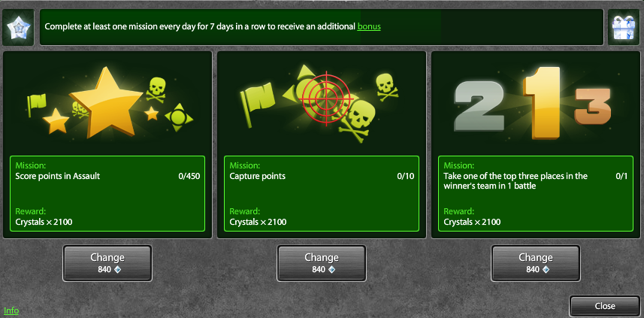Click the crystal icon on first Change button
This screenshot has height=318, width=644.
click(118, 270)
